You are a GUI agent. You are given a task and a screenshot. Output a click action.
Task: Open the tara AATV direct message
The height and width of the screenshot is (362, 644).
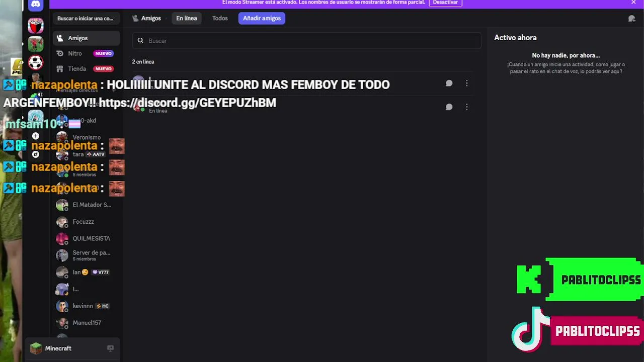pos(87,154)
